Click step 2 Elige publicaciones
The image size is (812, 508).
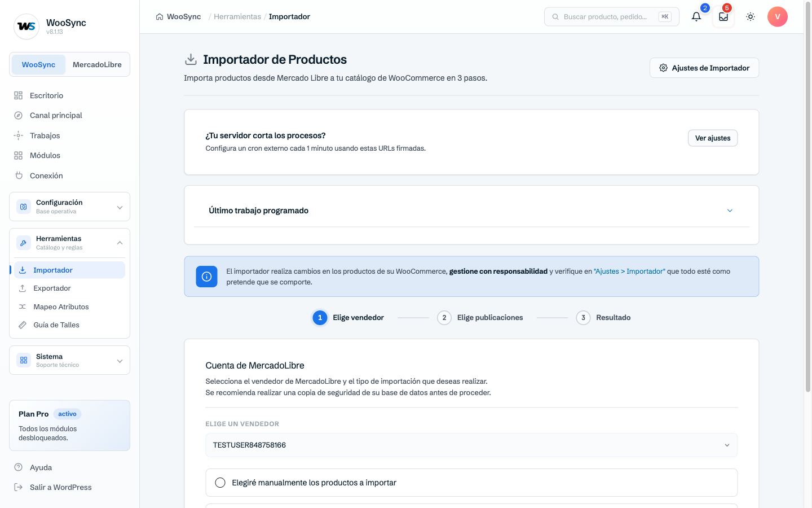tap(480, 318)
